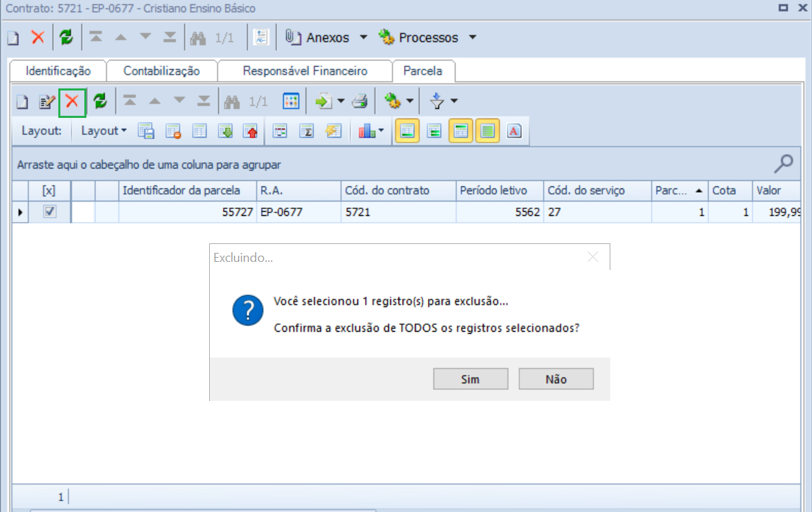This screenshot has width=812, height=512.
Task: Expand the export dropdown arrow
Action: click(x=341, y=101)
